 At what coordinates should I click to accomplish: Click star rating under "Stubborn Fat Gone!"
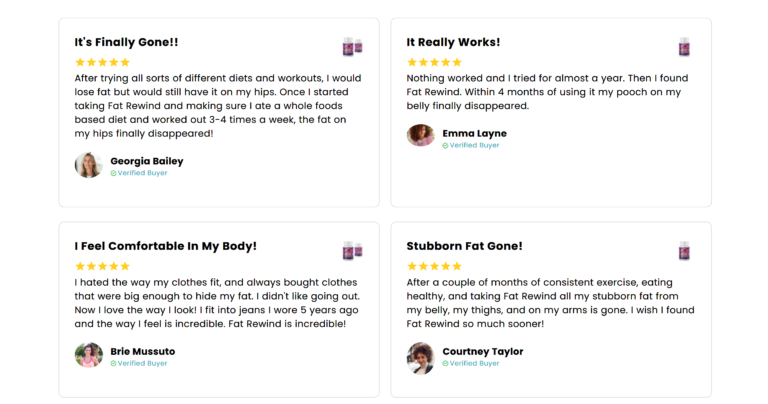434,266
